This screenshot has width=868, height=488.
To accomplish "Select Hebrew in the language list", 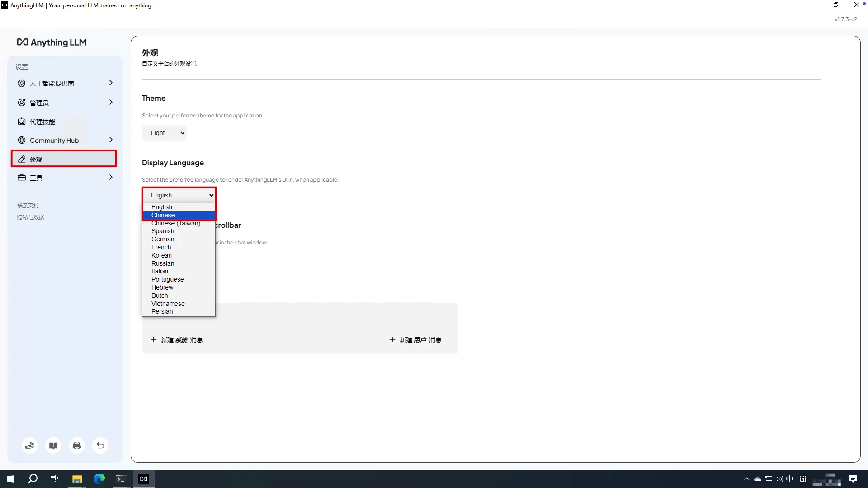I will click(179, 288).
